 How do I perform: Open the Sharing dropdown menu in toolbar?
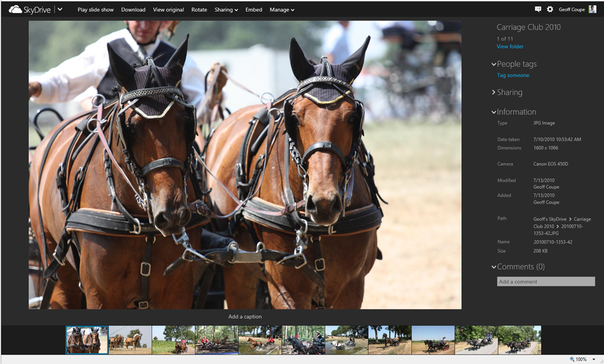226,9
